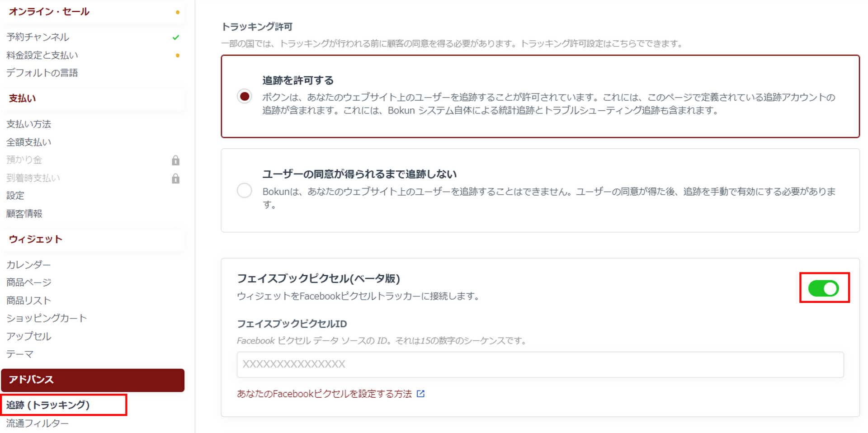Viewport: 868px width, 433px height.
Task: Select the 追跡を許可する radio button
Action: [245, 96]
